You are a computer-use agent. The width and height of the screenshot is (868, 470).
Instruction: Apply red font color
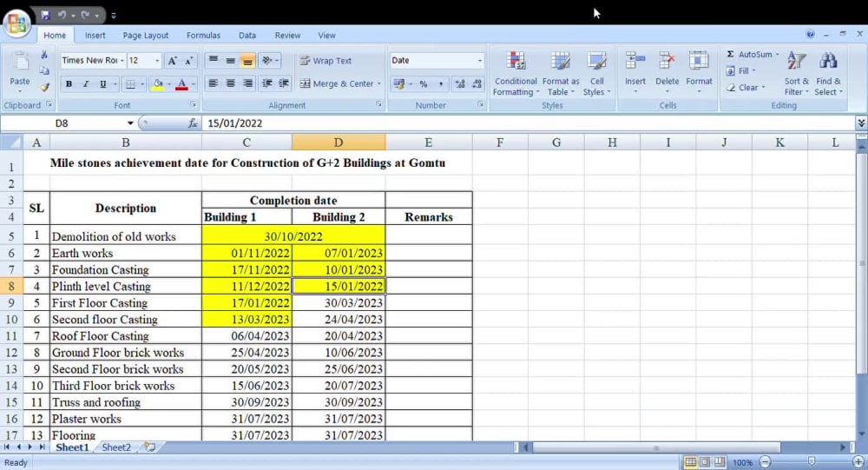click(x=181, y=84)
